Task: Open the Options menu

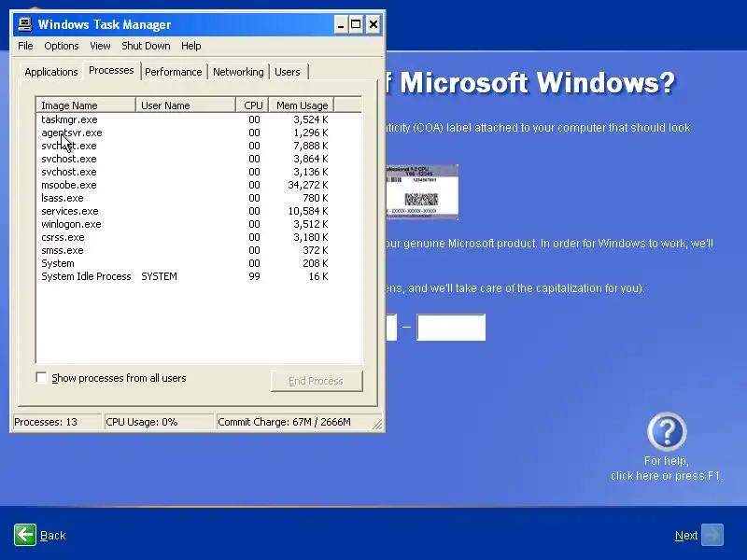Action: coord(62,46)
